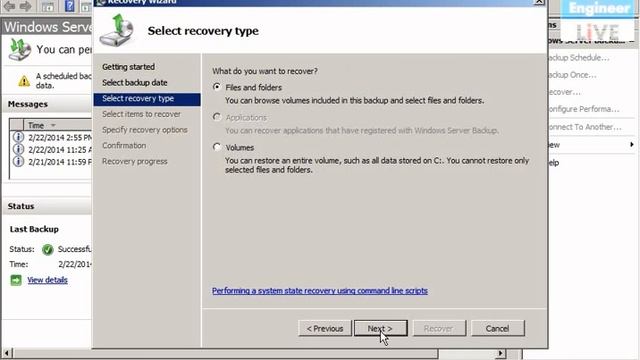Click the left arrow of horizontal scrollbar
This screenshot has height=360, width=640.
(x=7, y=353)
